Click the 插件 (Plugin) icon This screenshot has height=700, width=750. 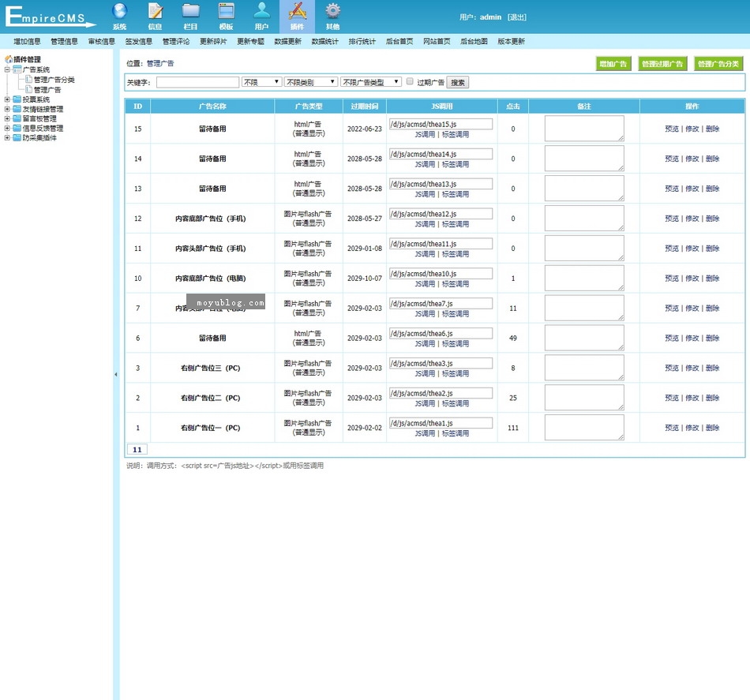click(297, 12)
